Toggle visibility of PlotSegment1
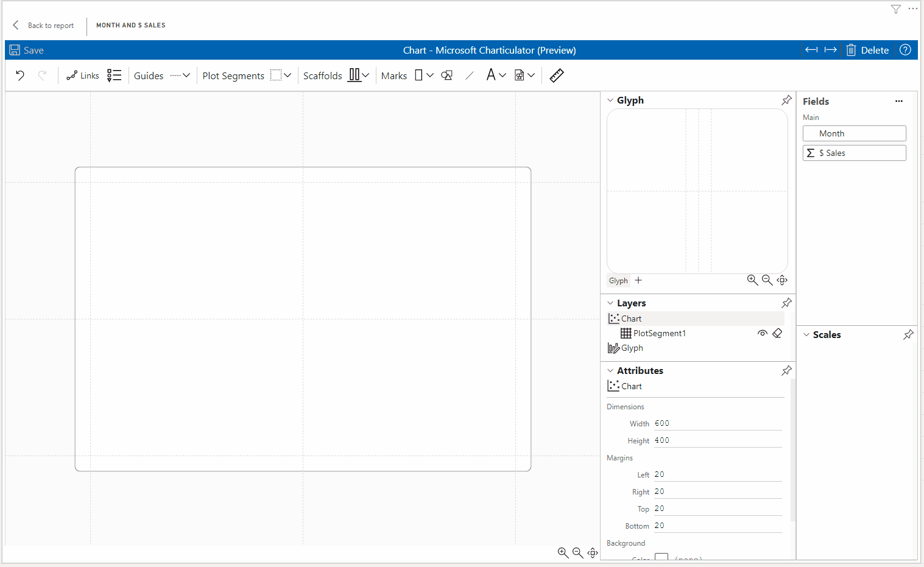 [763, 333]
